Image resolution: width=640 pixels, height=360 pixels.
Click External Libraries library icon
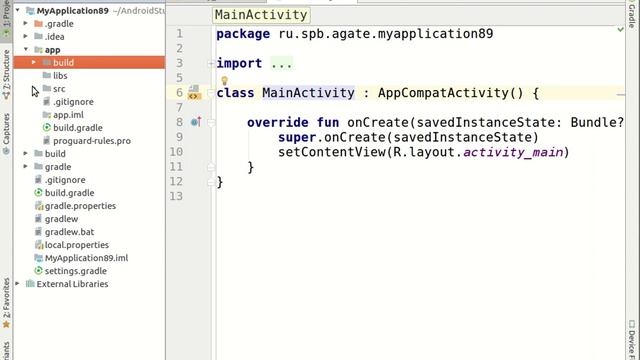pos(30,284)
